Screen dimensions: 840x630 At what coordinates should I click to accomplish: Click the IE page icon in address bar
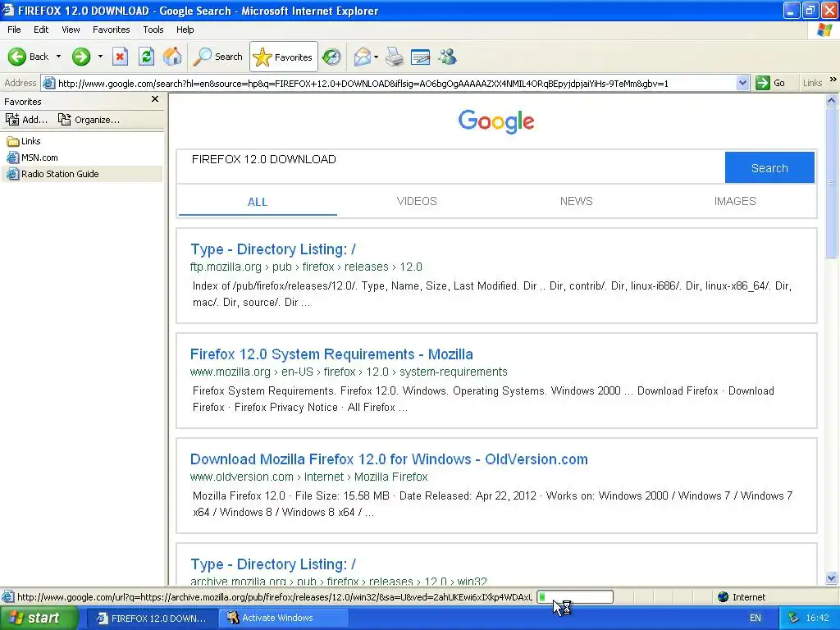[48, 83]
